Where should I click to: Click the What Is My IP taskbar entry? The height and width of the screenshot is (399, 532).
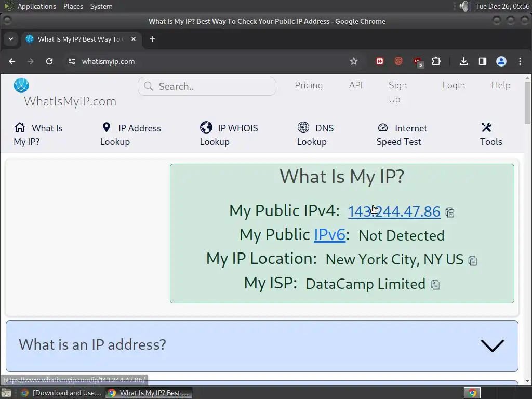tap(149, 393)
